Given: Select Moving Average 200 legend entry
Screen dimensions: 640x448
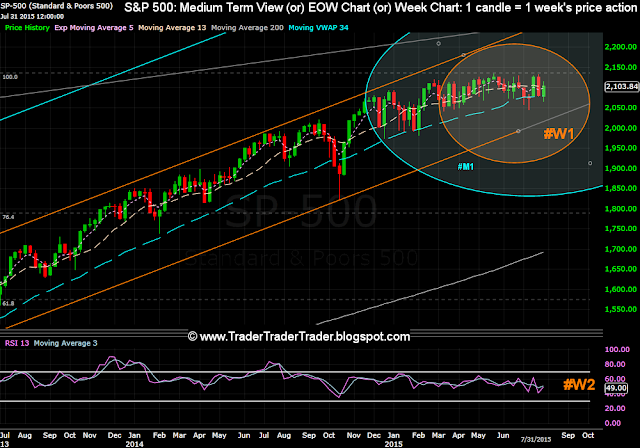Looking at the screenshot, I should [x=247, y=28].
